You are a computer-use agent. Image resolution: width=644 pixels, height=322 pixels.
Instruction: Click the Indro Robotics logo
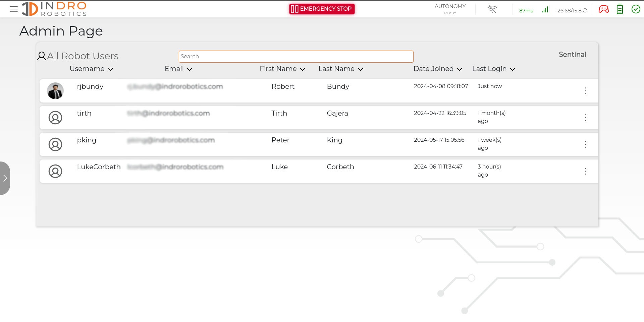(x=54, y=9)
